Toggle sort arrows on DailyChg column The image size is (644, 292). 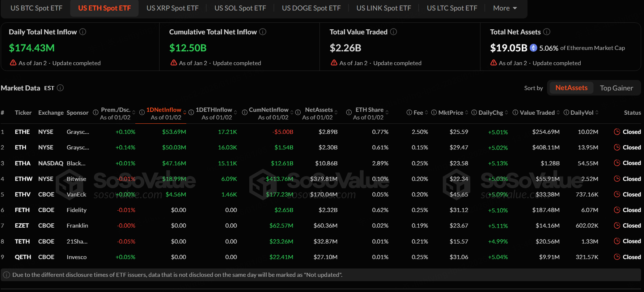pos(507,113)
